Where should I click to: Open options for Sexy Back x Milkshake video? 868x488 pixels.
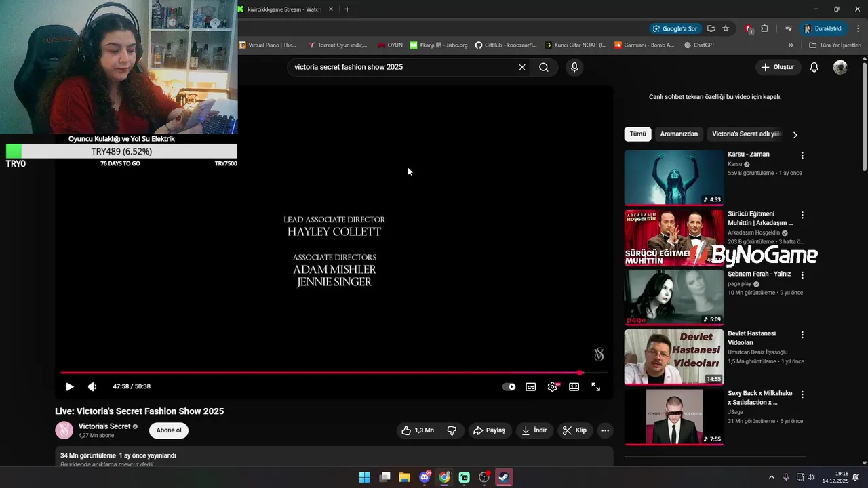coord(802,394)
